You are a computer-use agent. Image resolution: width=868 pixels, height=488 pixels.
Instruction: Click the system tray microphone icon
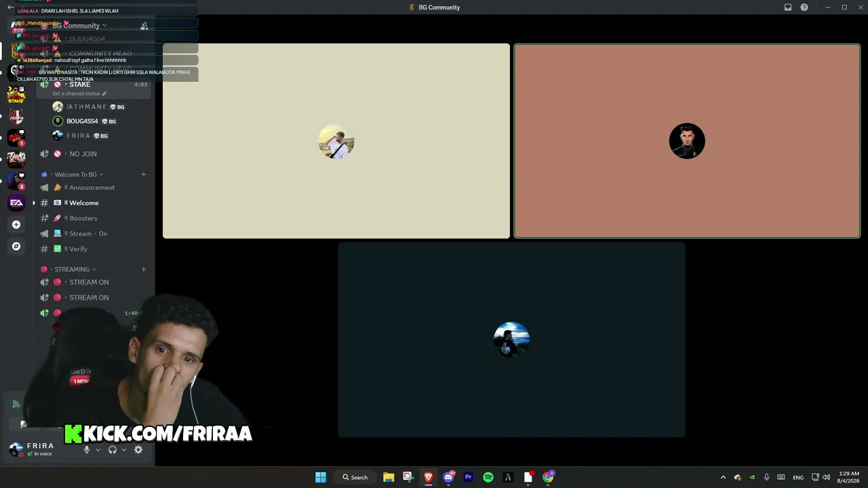766,477
